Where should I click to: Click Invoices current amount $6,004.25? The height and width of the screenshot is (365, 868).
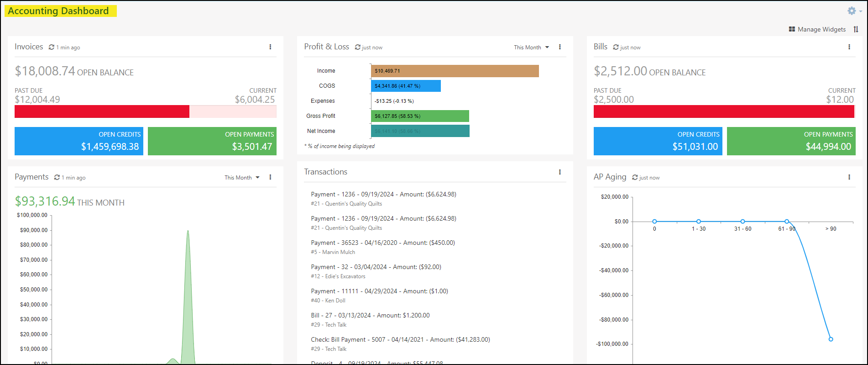[255, 100]
